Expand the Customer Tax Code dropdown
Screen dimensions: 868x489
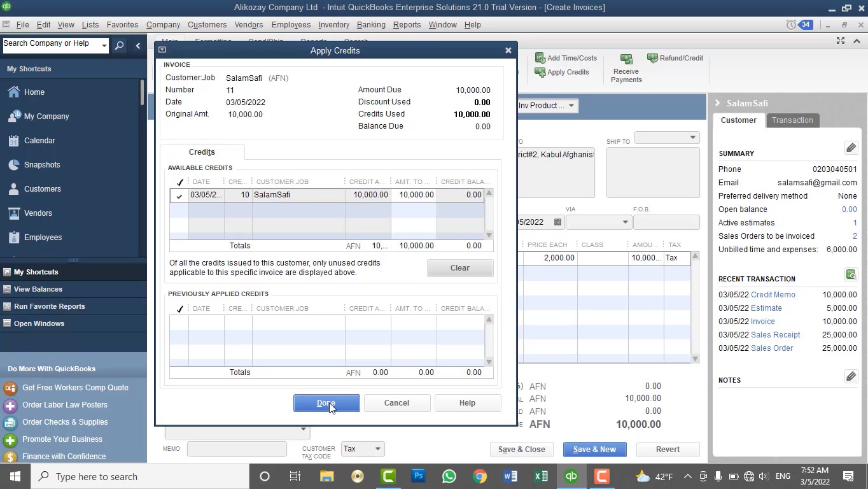click(377, 449)
